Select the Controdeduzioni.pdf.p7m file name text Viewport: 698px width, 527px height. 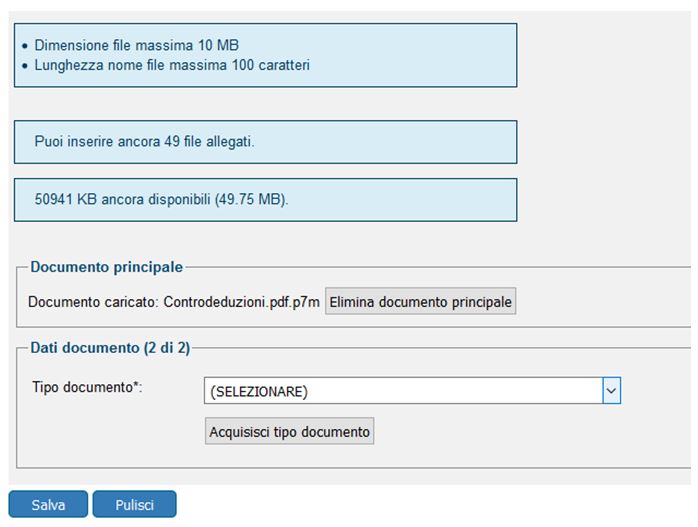pyautogui.click(x=242, y=302)
